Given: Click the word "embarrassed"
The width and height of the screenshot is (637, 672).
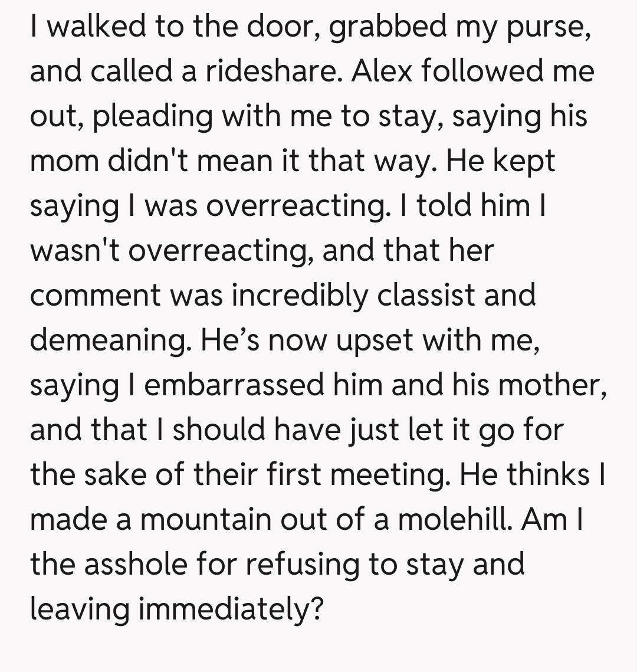Looking at the screenshot, I should tap(234, 385).
